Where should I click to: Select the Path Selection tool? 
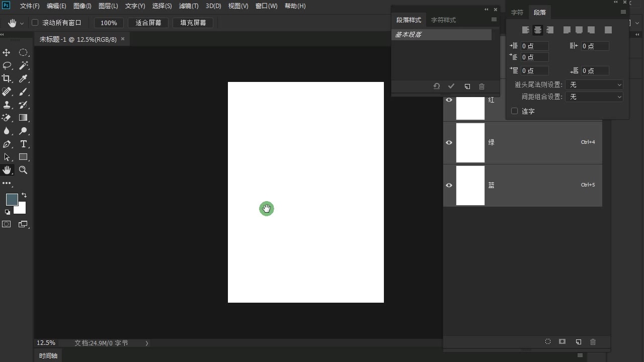[7, 157]
